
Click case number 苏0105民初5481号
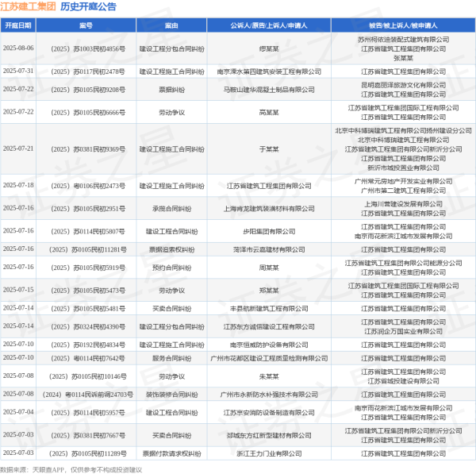click(x=88, y=309)
